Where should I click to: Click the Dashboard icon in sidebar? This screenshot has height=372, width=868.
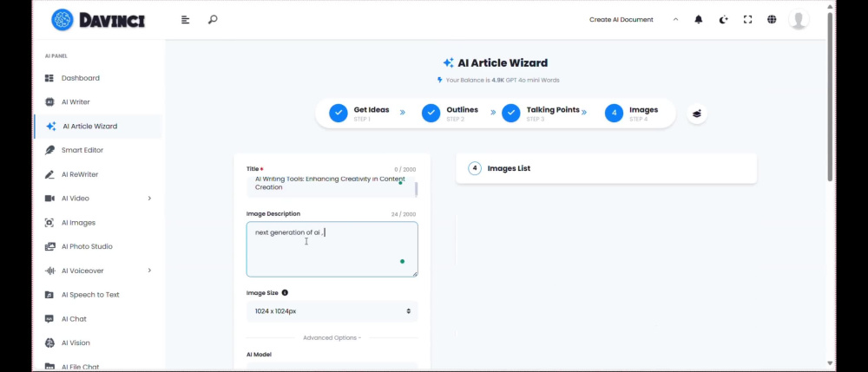click(x=49, y=78)
